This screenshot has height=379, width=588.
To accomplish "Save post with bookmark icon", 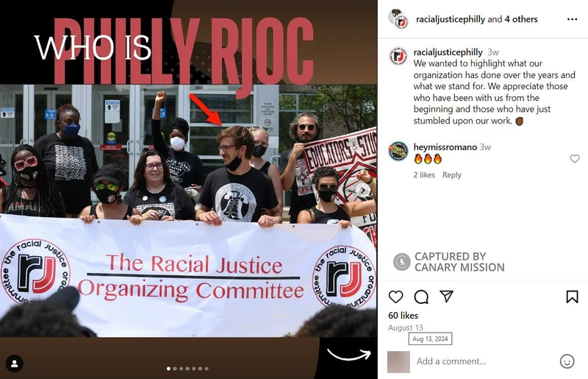I will (x=572, y=297).
